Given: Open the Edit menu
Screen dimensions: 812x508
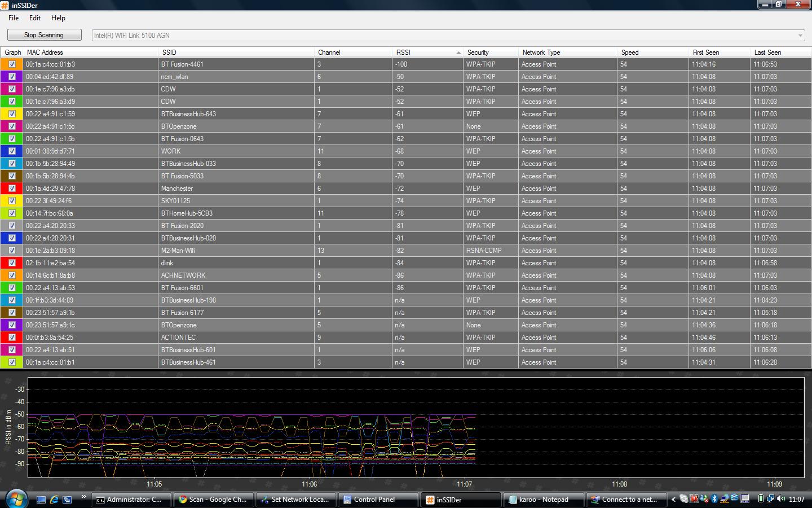Looking at the screenshot, I should point(35,18).
